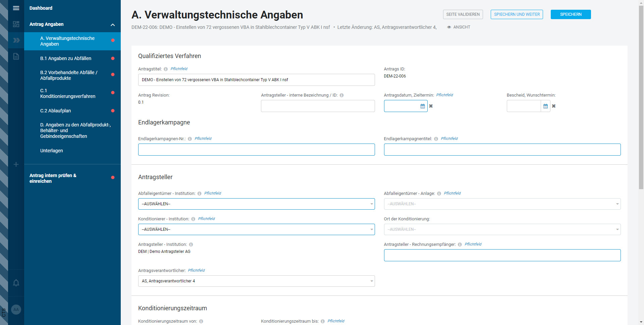Viewport: 644px width, 325px height.
Task: Open the document icon in the sidebar
Action: click(16, 56)
